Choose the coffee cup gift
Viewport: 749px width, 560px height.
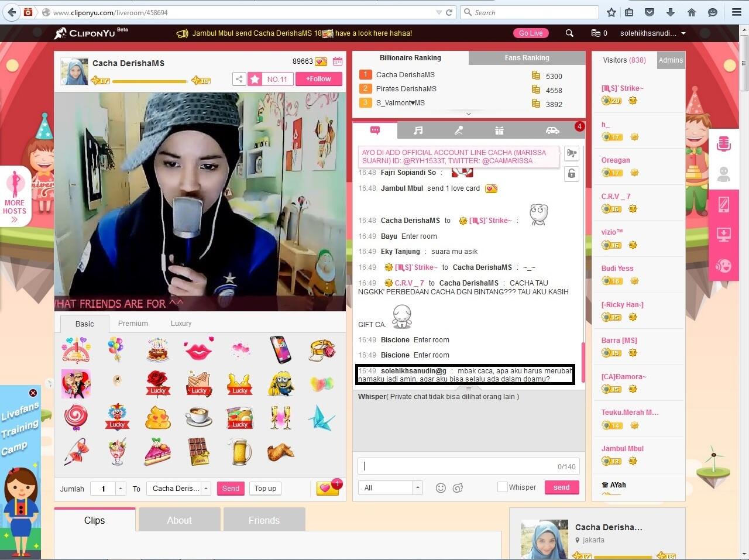pos(199,417)
